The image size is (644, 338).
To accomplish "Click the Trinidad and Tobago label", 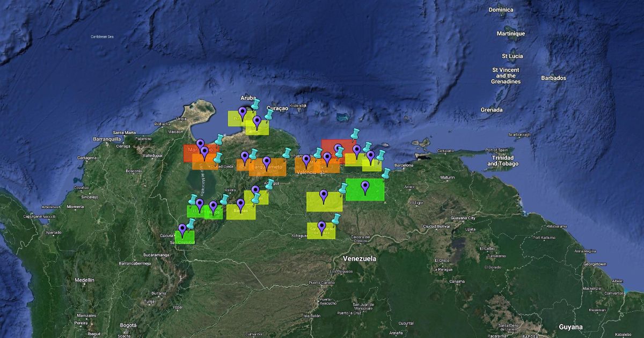I will click(503, 160).
